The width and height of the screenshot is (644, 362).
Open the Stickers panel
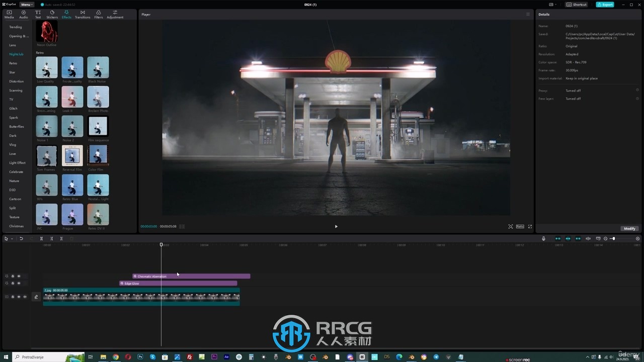(52, 14)
